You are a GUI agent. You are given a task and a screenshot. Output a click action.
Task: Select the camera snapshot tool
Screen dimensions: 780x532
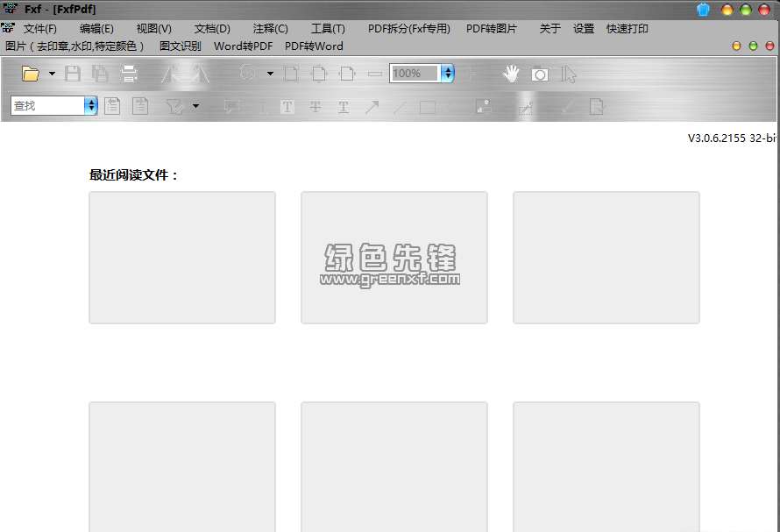tap(540, 74)
